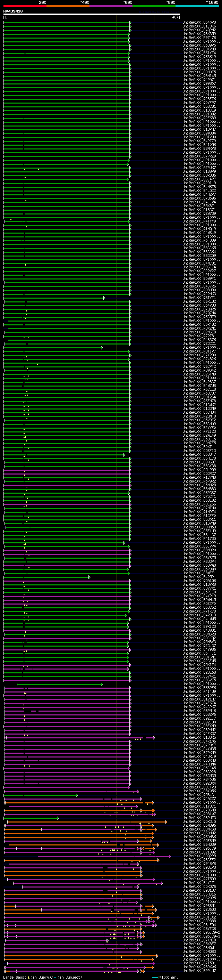Image resolution: width=222 pixels, height=980 pixels.
Task: Select subject label UniRef100_Q0VFP7
Action: point(199,103)
